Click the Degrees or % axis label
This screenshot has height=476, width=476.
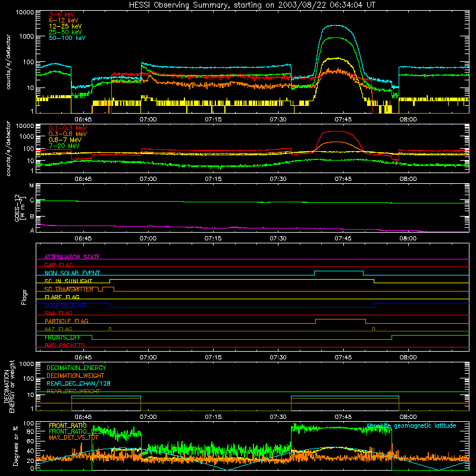15,446
